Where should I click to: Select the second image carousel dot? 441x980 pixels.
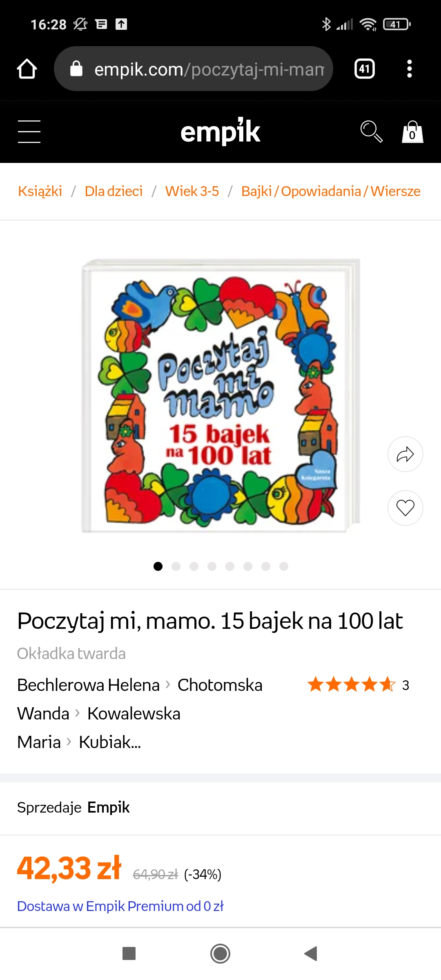click(x=176, y=566)
